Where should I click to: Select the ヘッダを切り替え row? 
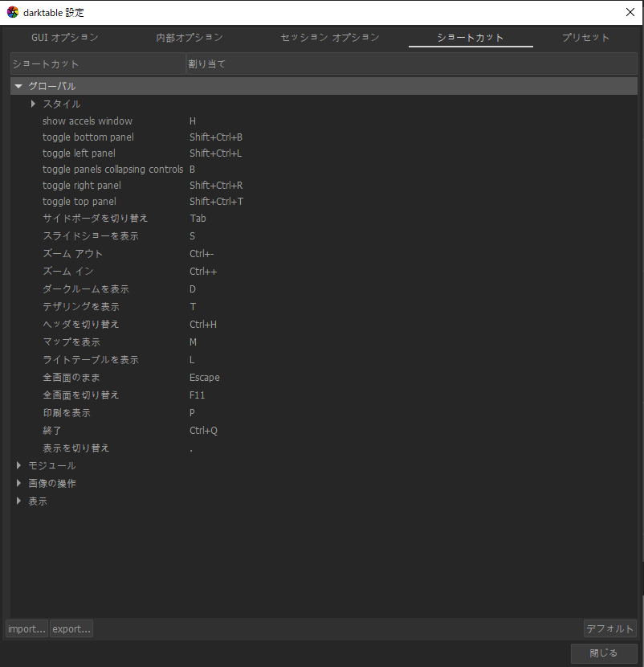click(x=324, y=325)
